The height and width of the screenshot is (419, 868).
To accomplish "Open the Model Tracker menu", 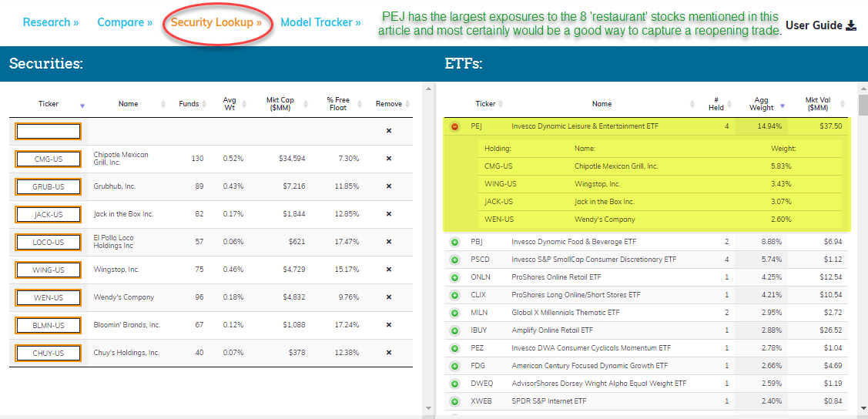I will click(x=321, y=22).
